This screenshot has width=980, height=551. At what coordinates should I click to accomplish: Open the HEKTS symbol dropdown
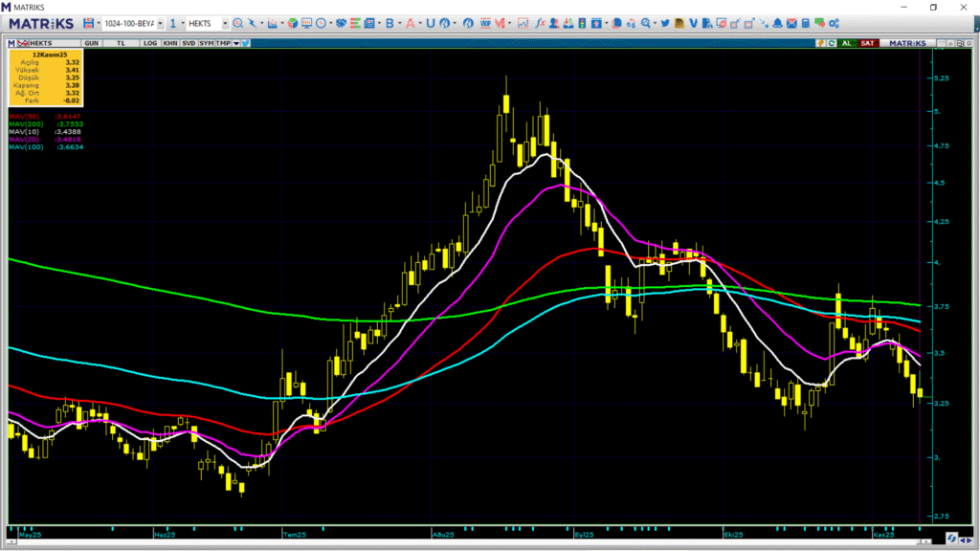point(224,23)
